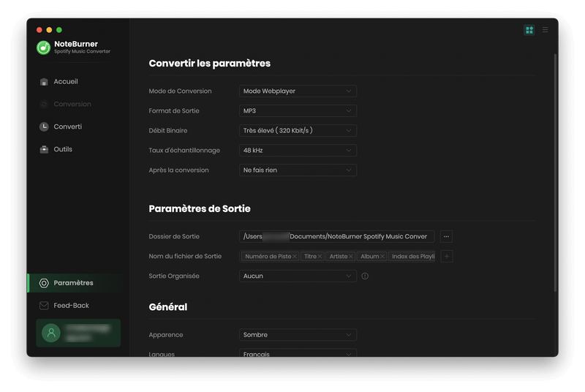Image resolution: width=585 pixels, height=392 pixels.
Task: Click the Outils toolbox icon
Action: tap(44, 149)
